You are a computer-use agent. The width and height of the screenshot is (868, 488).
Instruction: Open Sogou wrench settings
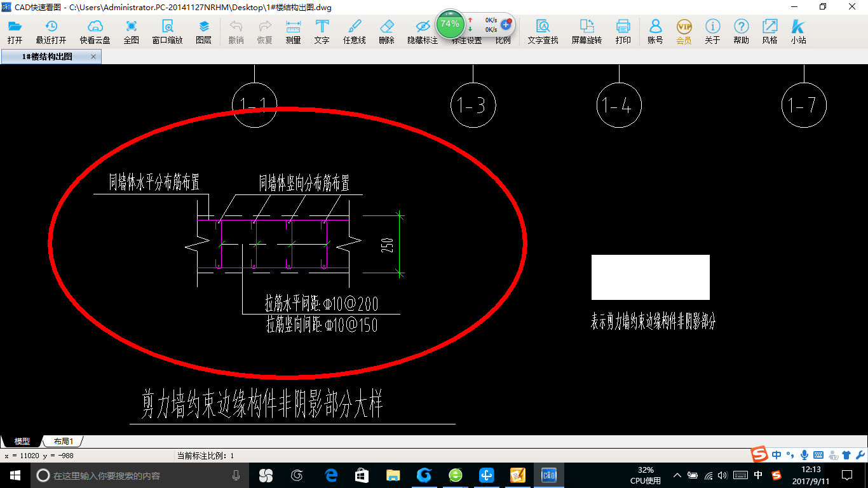coord(860,455)
